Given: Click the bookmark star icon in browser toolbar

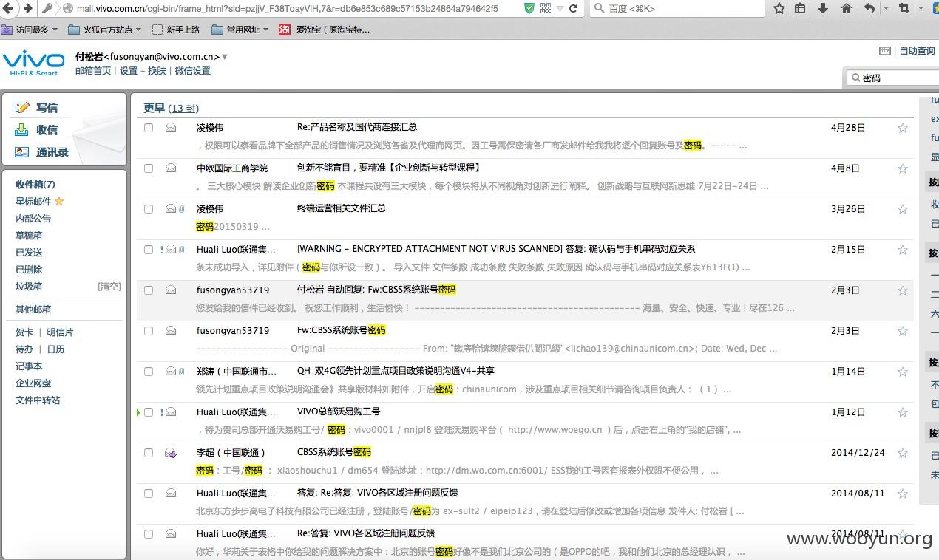Looking at the screenshot, I should click(x=779, y=8).
